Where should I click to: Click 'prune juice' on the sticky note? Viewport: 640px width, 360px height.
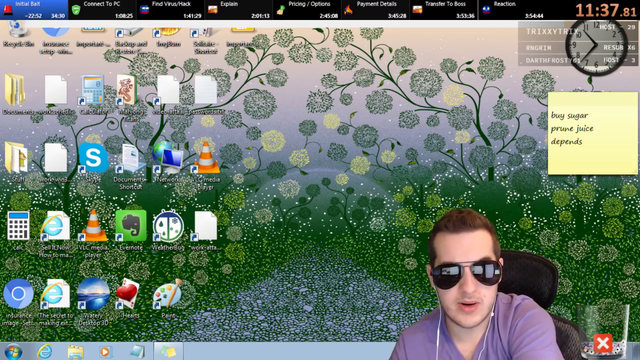pyautogui.click(x=572, y=129)
